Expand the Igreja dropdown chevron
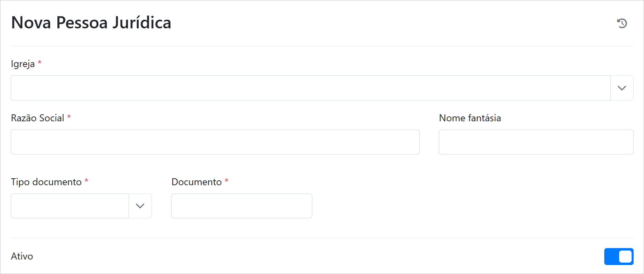644x274 pixels. (x=622, y=88)
